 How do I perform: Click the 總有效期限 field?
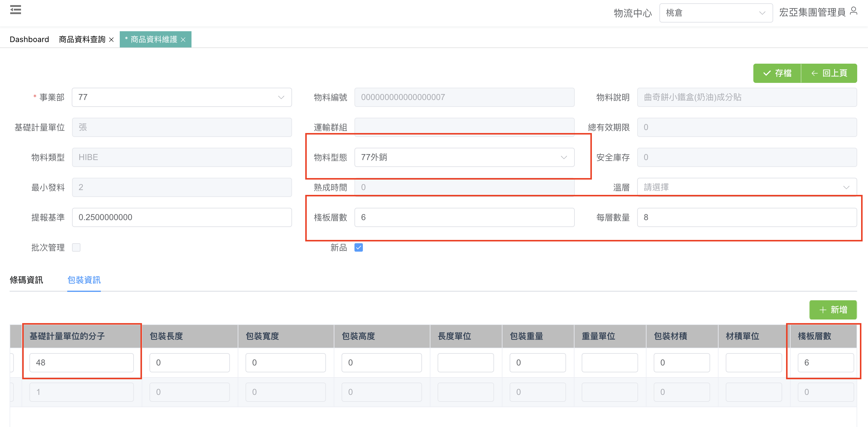tap(747, 127)
